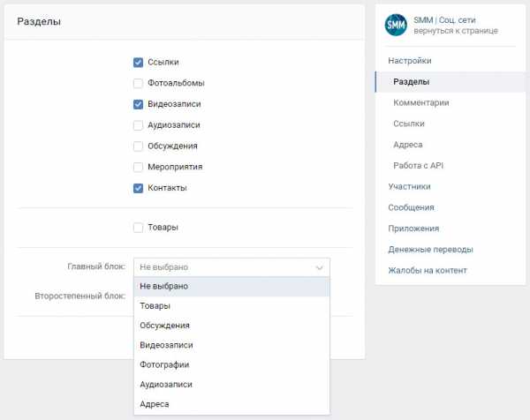
Task: Open Жалобы на контент section
Action: (x=428, y=270)
